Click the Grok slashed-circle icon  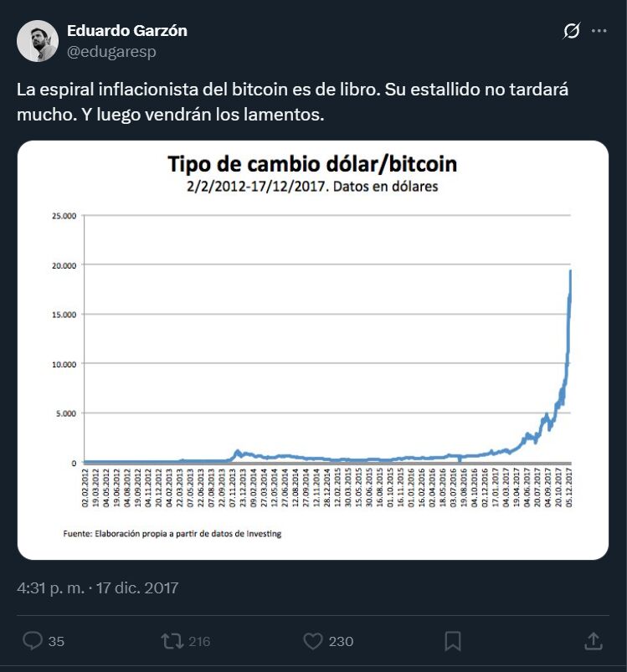[x=572, y=32]
